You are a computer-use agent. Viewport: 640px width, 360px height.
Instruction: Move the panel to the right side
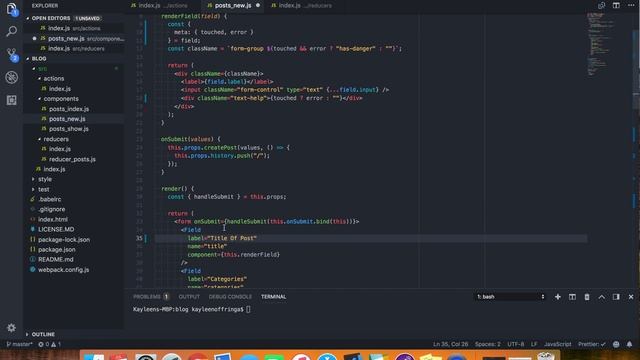pos(616,297)
